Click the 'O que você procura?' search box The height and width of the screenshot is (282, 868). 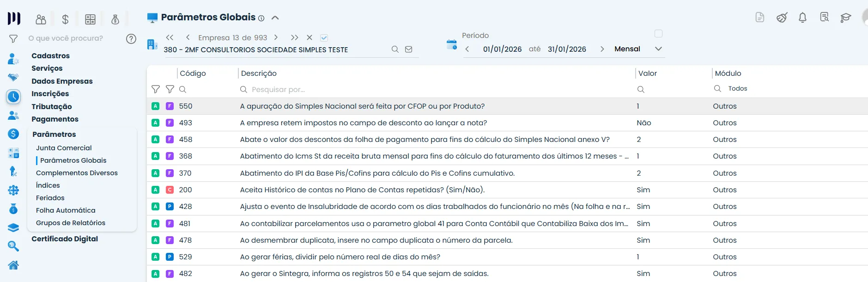(x=66, y=38)
